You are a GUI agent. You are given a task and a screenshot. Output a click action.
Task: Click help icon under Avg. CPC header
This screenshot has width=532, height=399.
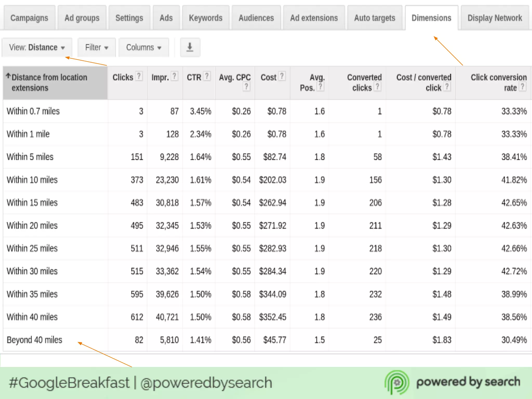246,87
